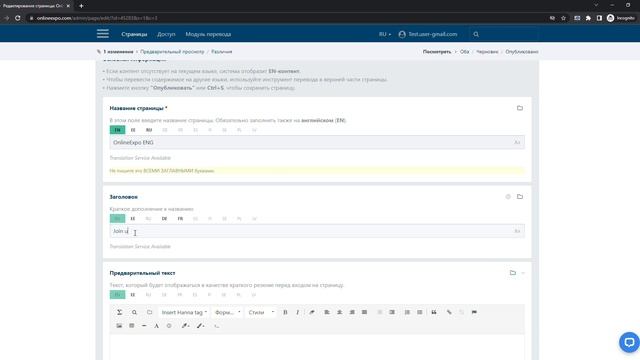Align text left in editor
The height and width of the screenshot is (360, 640).
click(327, 312)
